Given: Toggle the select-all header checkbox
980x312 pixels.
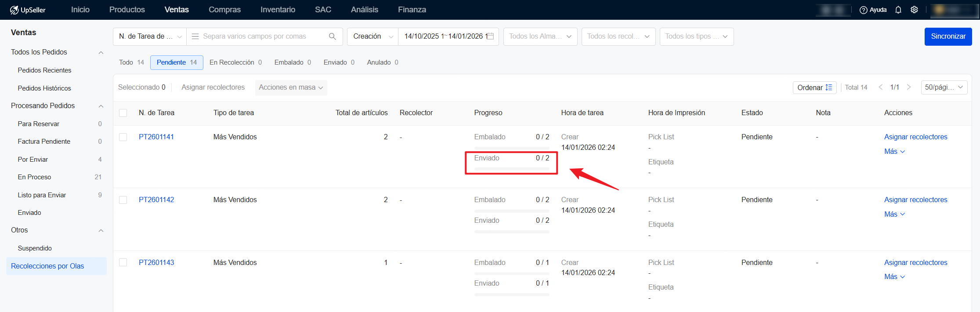Looking at the screenshot, I should (123, 113).
